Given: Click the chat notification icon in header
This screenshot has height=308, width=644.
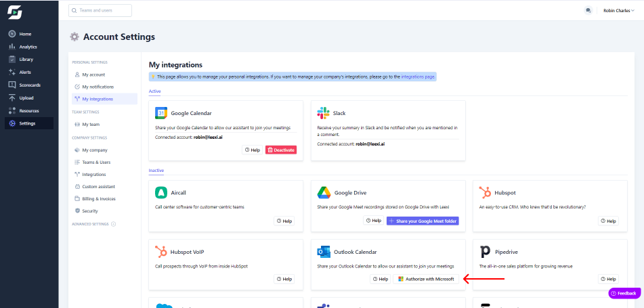Looking at the screenshot, I should [x=588, y=11].
